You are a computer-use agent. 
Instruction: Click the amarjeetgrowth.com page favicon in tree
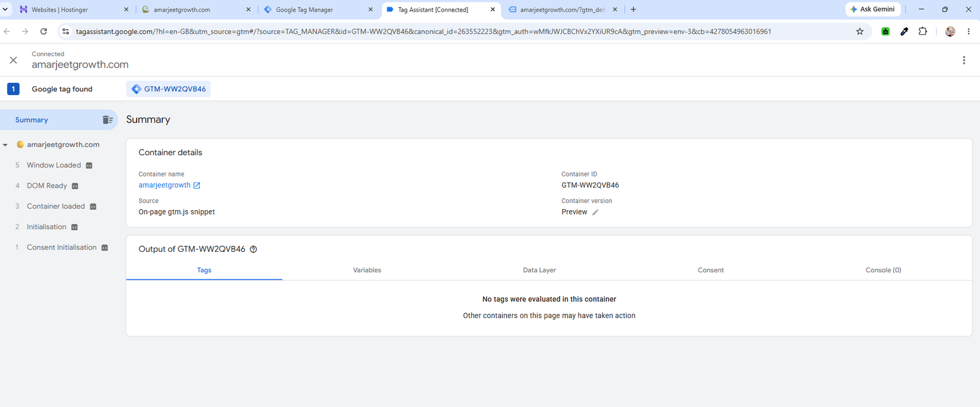tap(20, 145)
